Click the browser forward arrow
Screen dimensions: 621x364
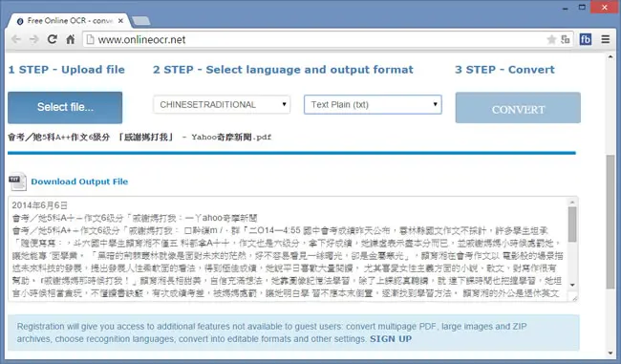[x=34, y=39]
